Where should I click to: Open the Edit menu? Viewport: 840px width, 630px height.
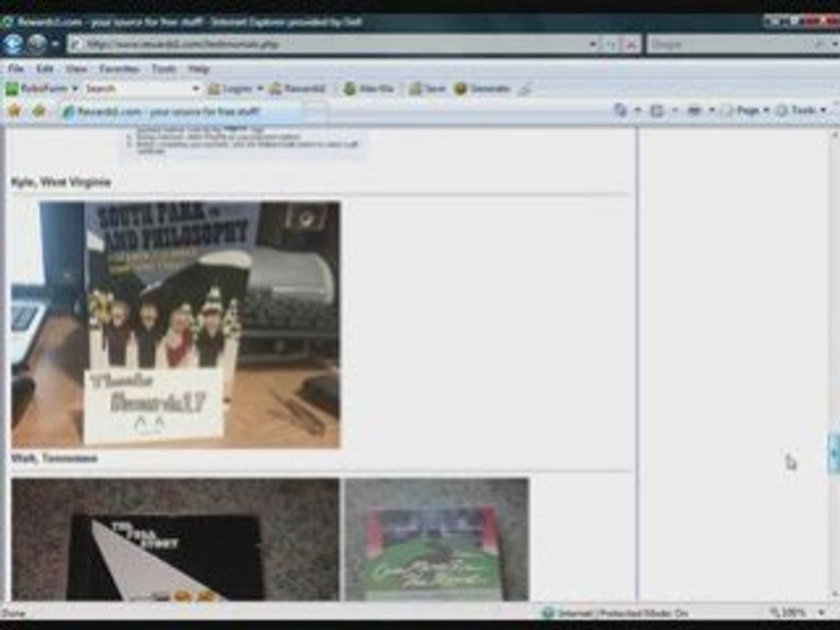[45, 69]
